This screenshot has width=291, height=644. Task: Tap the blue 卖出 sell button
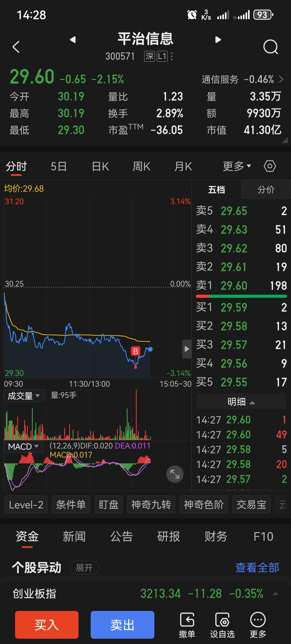click(x=122, y=625)
